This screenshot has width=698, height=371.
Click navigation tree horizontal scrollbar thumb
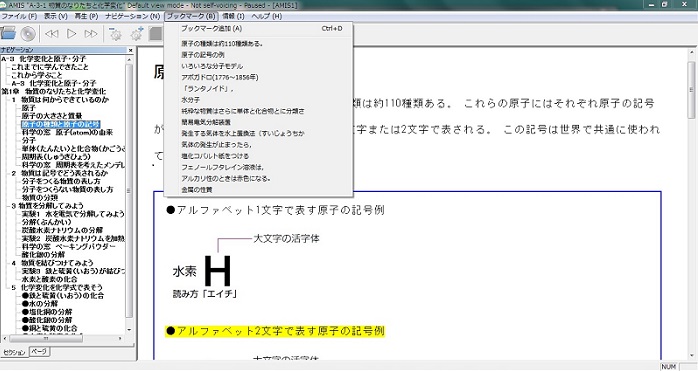pos(45,338)
